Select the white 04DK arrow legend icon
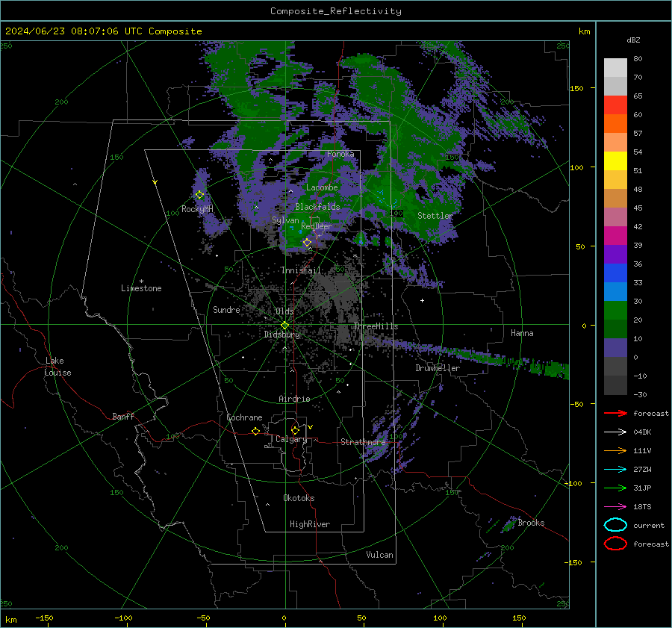The height and width of the screenshot is (628, 672). 615,432
